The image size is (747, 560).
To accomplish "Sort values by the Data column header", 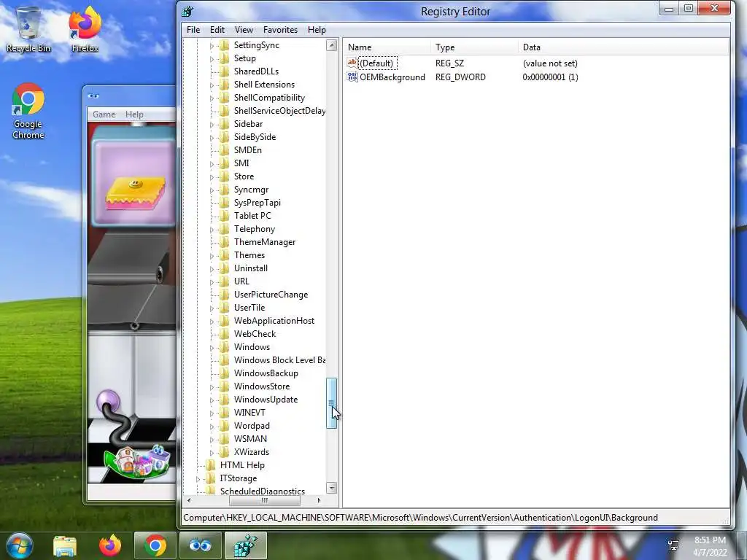I will point(623,47).
